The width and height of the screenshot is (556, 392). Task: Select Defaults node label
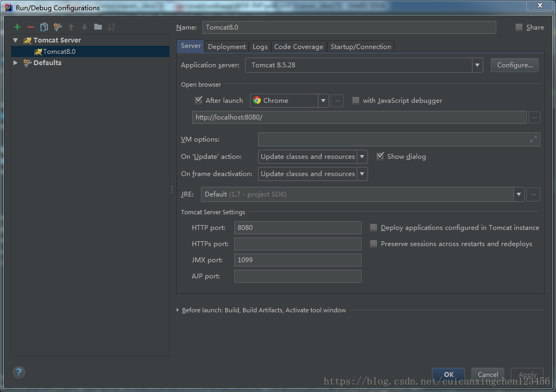[x=47, y=63]
